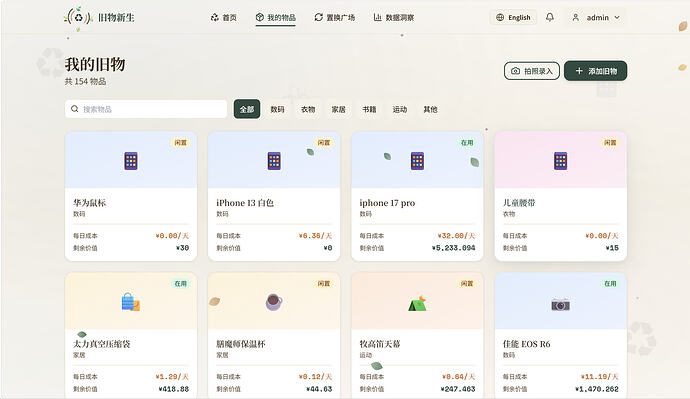
Task: Click the ¥5,233.894 remaining value
Action: click(x=454, y=248)
